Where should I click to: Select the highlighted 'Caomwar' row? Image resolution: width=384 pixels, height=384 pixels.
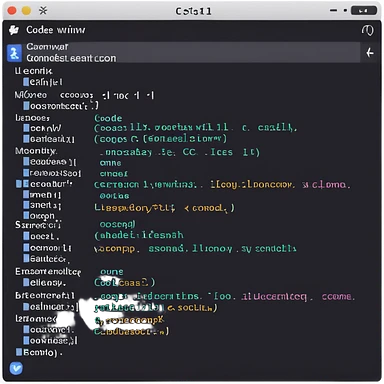tap(183, 52)
